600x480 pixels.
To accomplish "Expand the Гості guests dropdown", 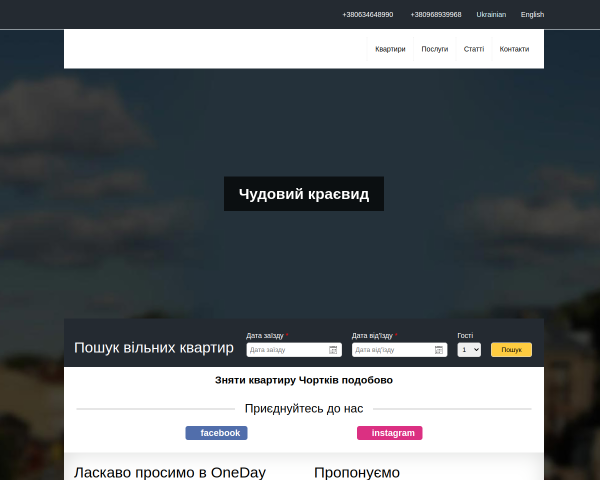I will (469, 350).
